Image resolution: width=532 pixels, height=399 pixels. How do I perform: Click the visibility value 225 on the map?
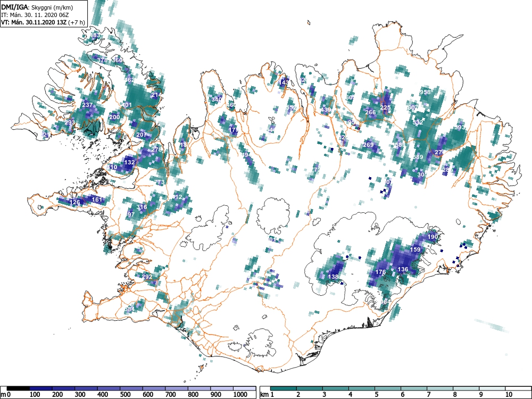tap(385, 107)
